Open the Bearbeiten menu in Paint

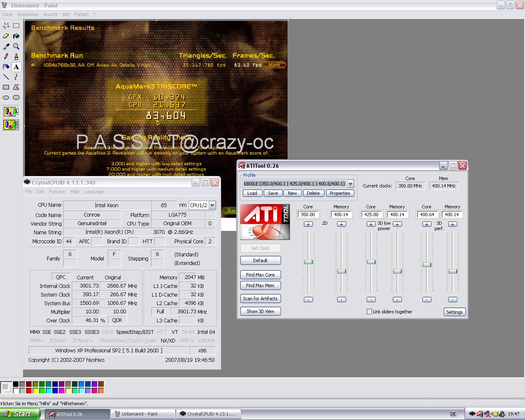coord(28,14)
